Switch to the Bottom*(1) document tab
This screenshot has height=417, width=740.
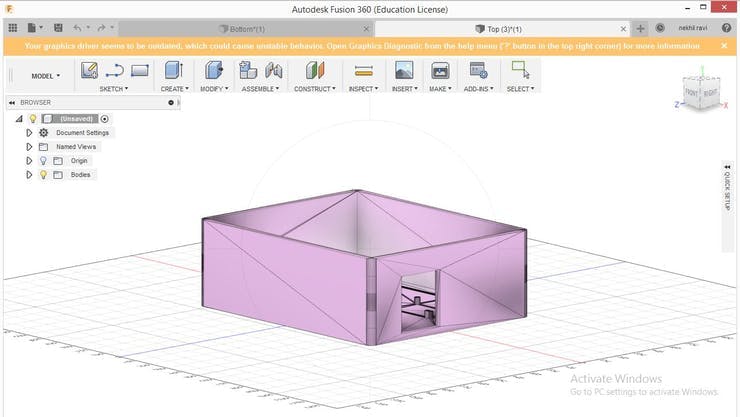[246, 29]
